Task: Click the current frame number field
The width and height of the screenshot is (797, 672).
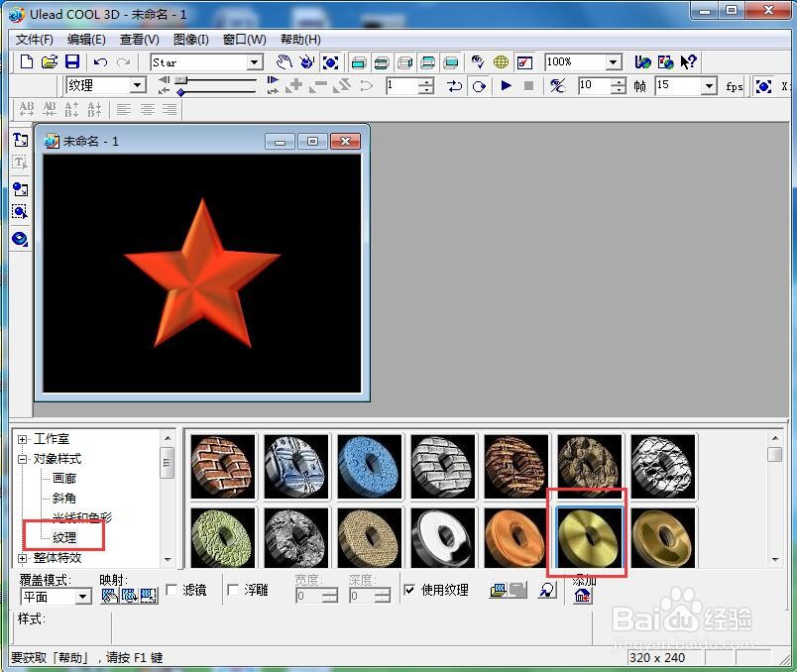Action: 402,85
